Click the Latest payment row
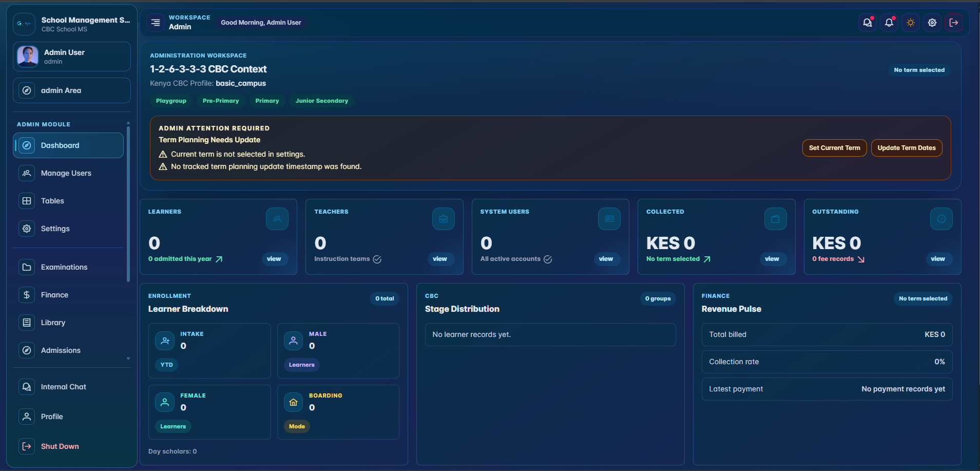 click(x=827, y=389)
